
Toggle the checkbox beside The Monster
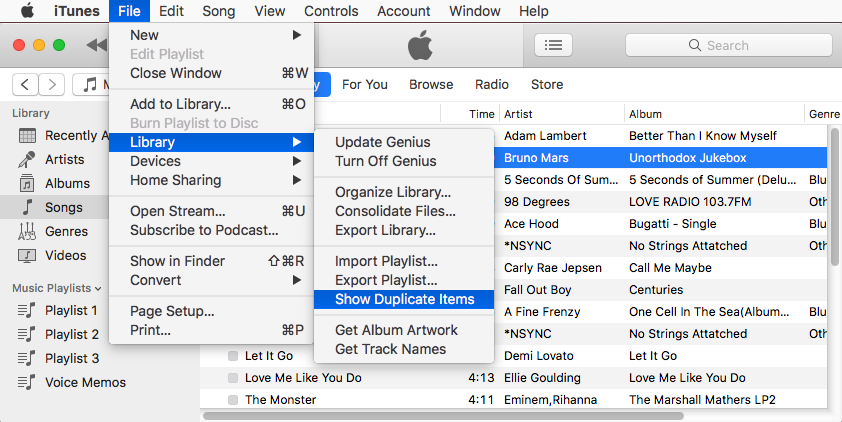tap(233, 400)
